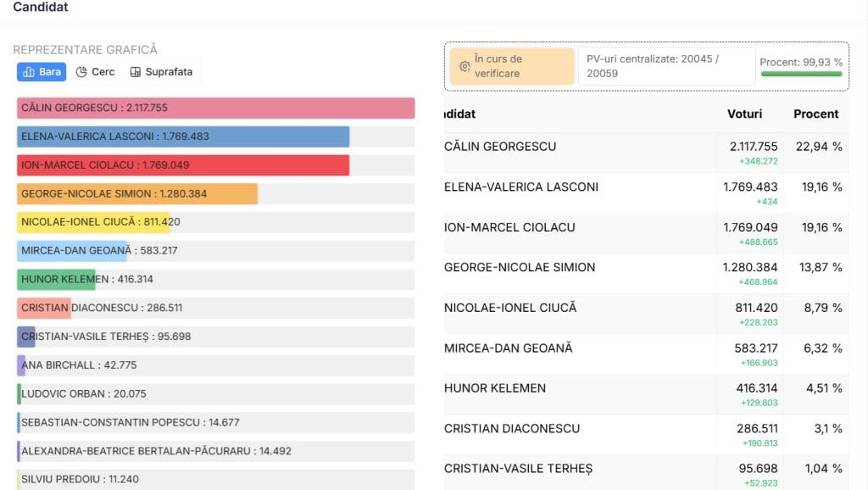Image resolution: width=868 pixels, height=490 pixels.
Task: Click the În curs de verificare badge
Action: [x=511, y=66]
